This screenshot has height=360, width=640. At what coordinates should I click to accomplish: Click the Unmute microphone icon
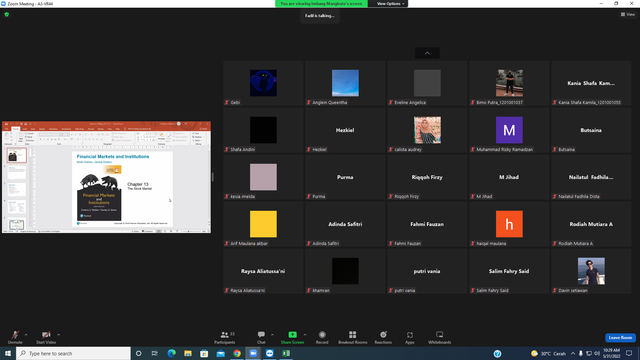coord(15,335)
